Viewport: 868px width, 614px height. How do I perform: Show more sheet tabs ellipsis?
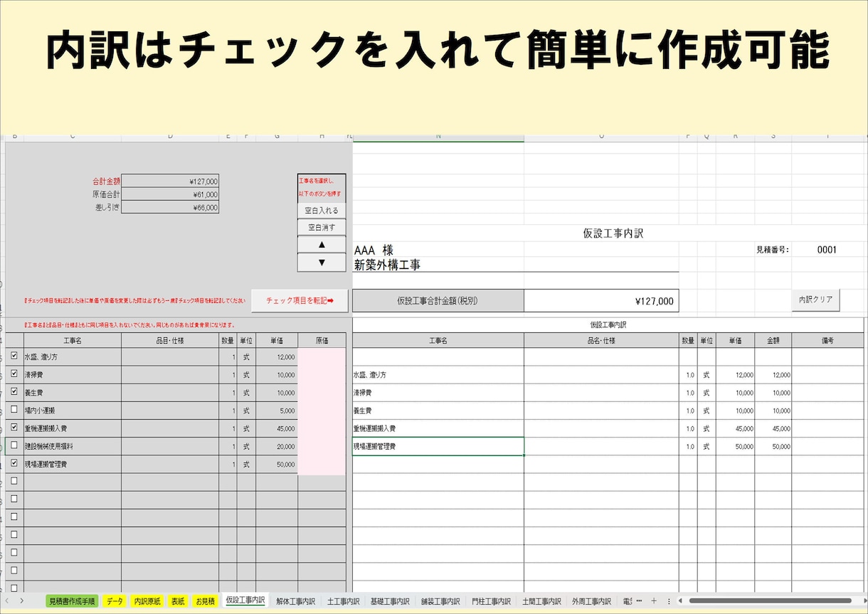(x=639, y=601)
